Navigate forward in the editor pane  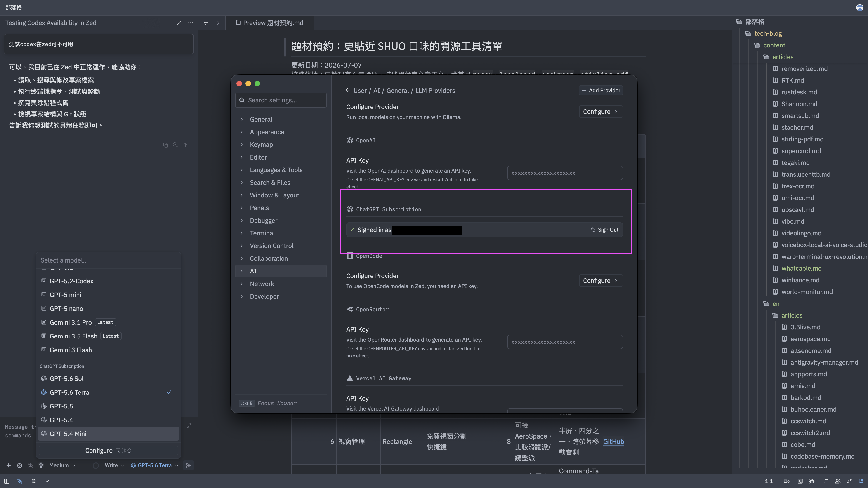217,23
